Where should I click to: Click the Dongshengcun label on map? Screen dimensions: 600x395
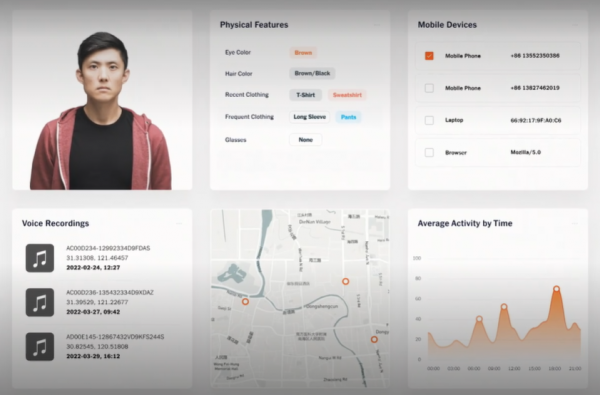[x=321, y=307]
